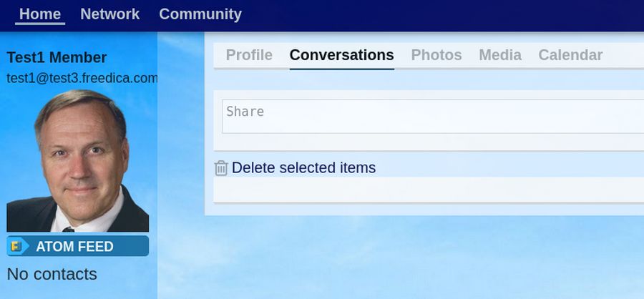This screenshot has height=299, width=644.
Task: Click the Delete selected items link
Action: [303, 168]
